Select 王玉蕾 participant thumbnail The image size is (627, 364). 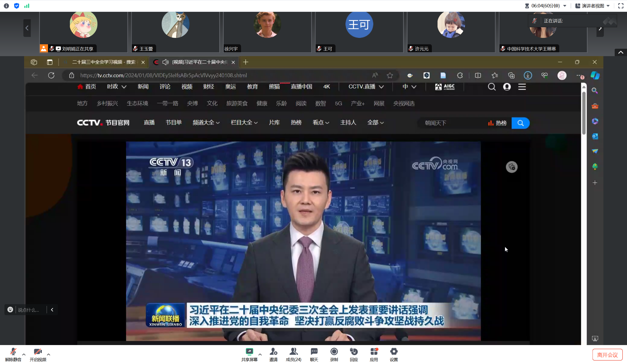[175, 32]
